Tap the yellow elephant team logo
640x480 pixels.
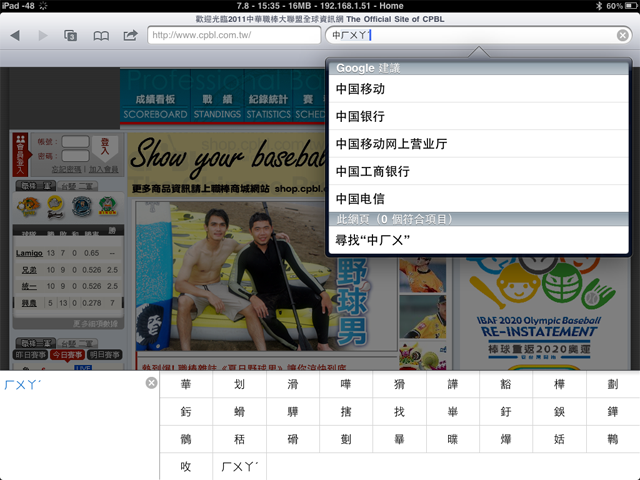point(55,207)
